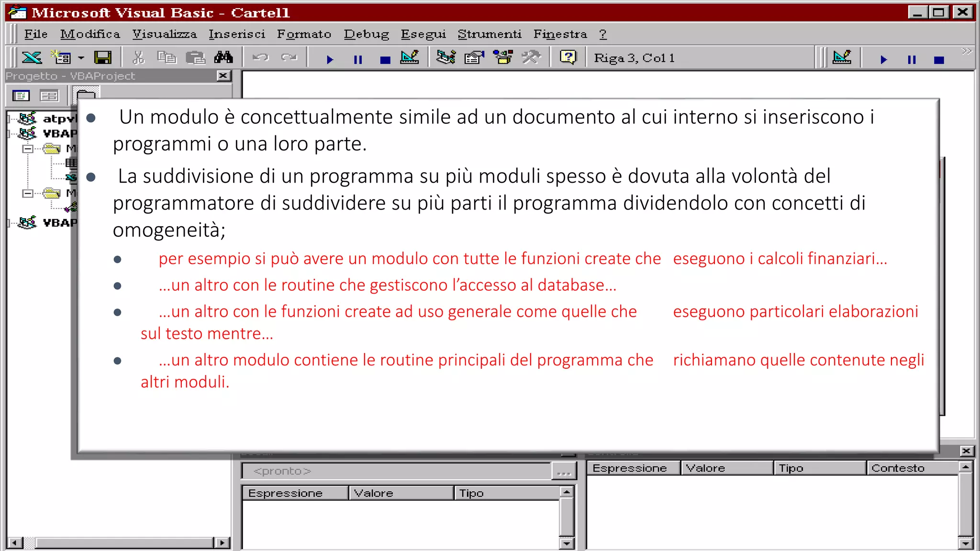The height and width of the screenshot is (551, 980).
Task: Click the Contesto column header in Watch window
Action: click(913, 468)
